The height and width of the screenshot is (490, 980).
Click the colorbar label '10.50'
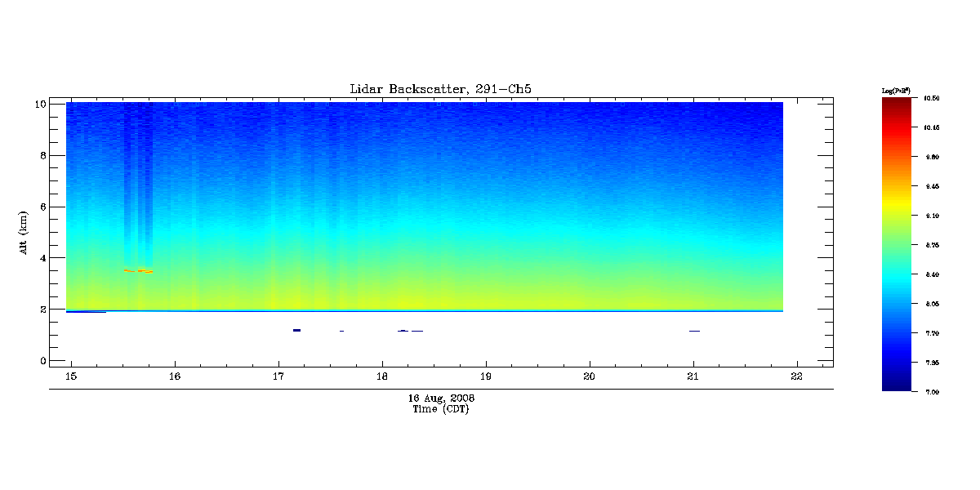click(x=932, y=98)
